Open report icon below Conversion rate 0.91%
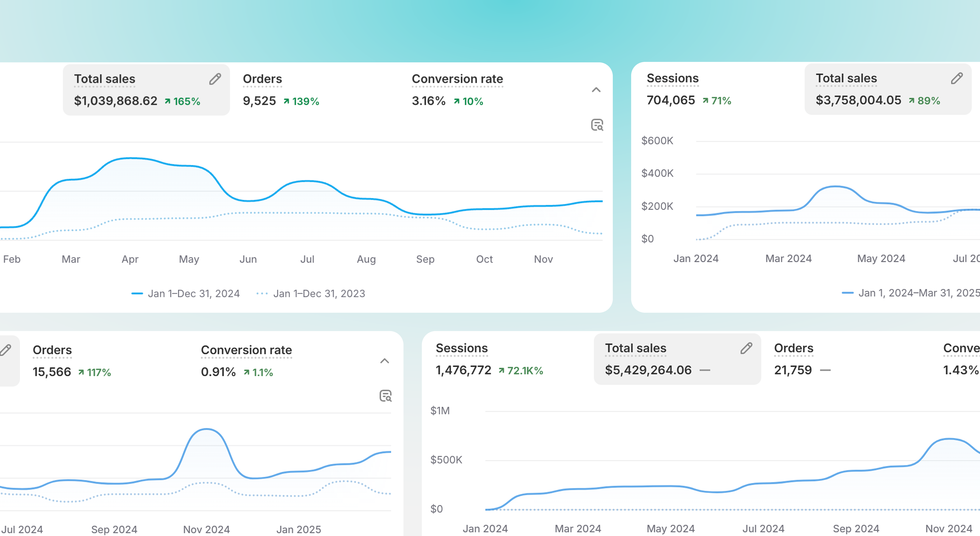Image resolution: width=980 pixels, height=536 pixels. (385, 396)
